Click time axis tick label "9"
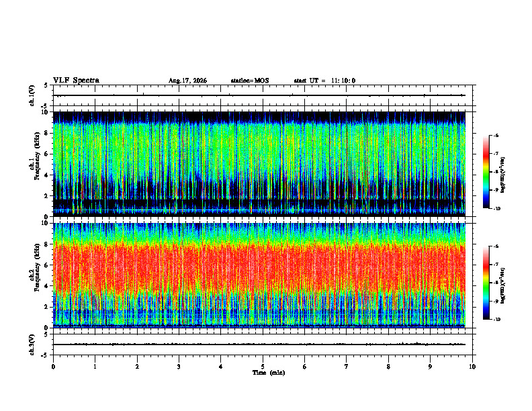The height and width of the screenshot is (411, 532). (x=430, y=367)
